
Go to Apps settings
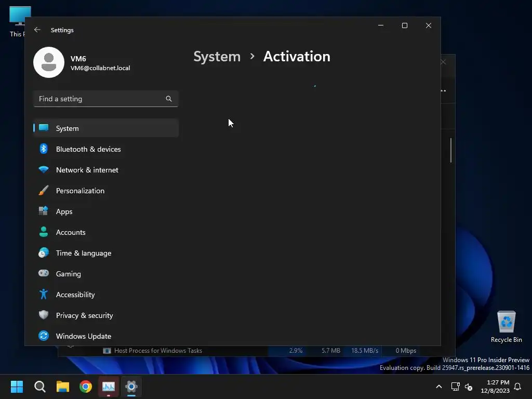click(106, 211)
